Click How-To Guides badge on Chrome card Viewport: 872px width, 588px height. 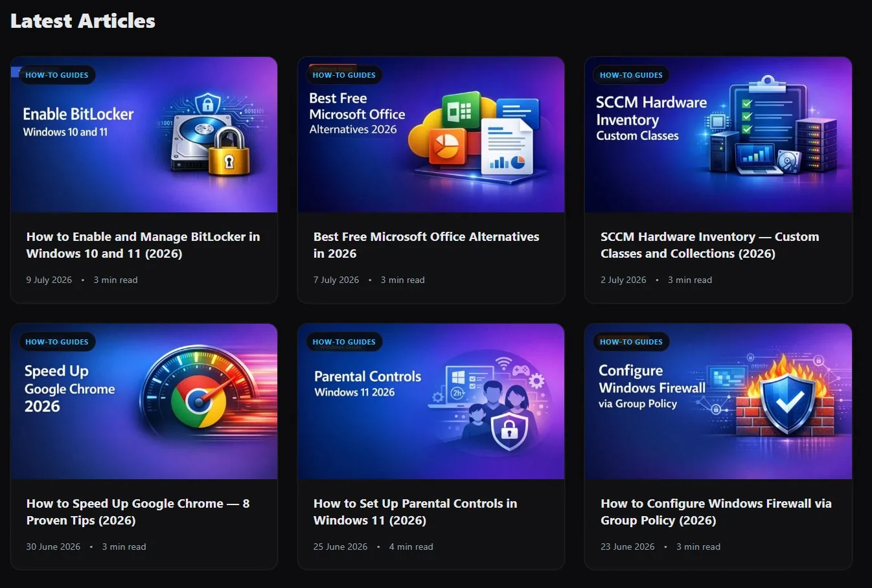57,342
